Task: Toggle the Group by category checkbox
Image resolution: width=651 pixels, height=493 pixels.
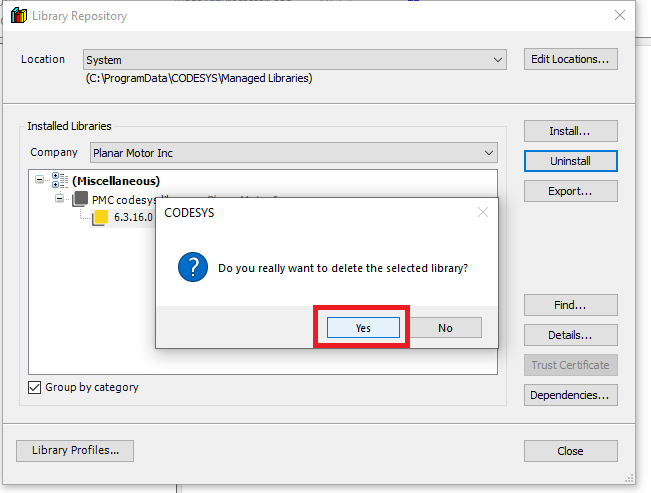Action: [x=35, y=387]
